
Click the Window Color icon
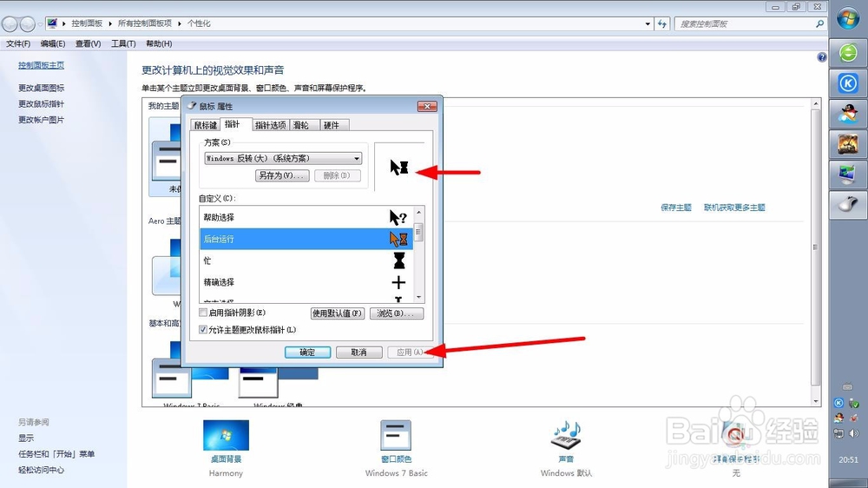pyautogui.click(x=396, y=435)
